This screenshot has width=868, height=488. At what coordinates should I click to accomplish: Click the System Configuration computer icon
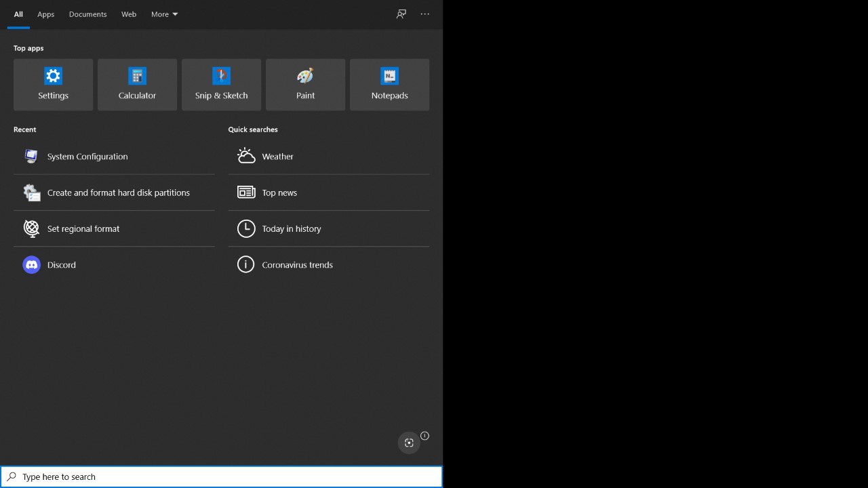[x=31, y=156]
